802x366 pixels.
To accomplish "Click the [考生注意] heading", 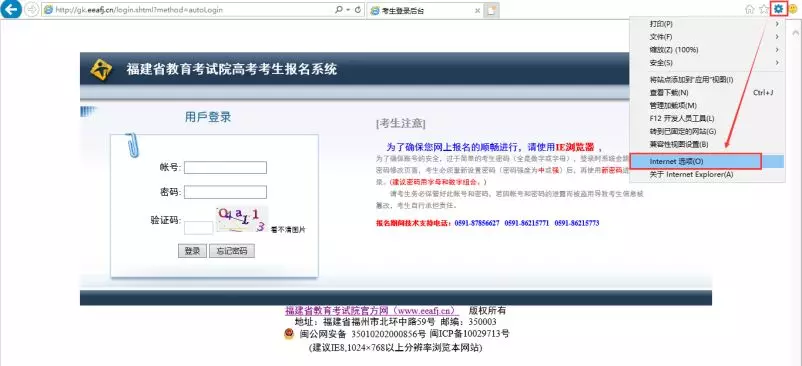I will (400, 123).
